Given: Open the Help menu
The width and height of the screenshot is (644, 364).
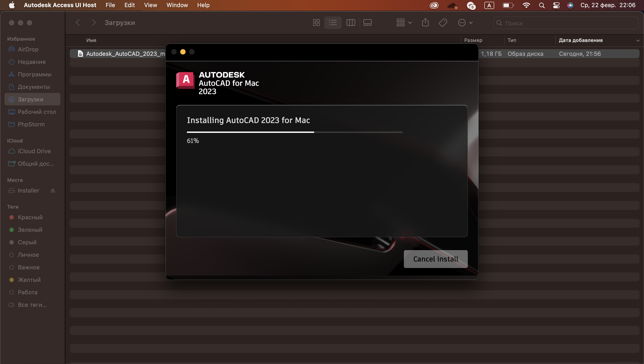Looking at the screenshot, I should (x=203, y=5).
